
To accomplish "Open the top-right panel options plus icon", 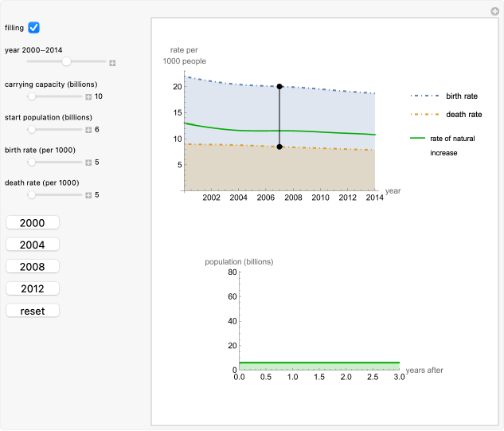I will [494, 11].
